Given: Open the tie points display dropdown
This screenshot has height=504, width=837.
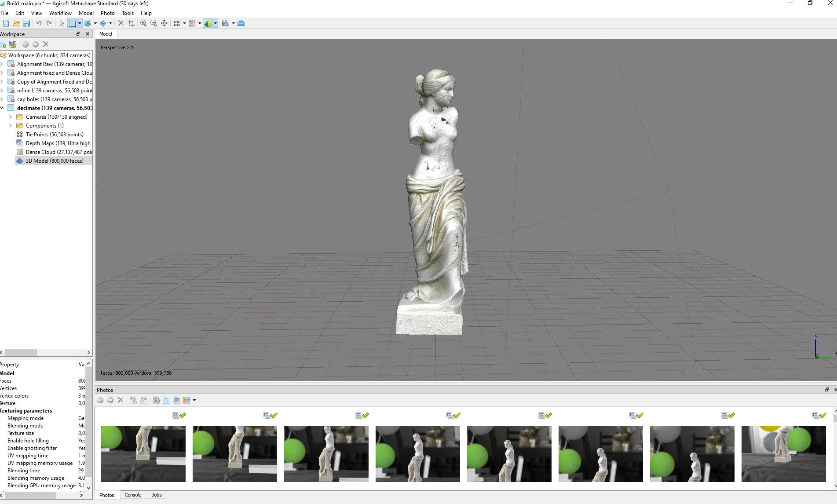Looking at the screenshot, I should pyautogui.click(x=184, y=23).
